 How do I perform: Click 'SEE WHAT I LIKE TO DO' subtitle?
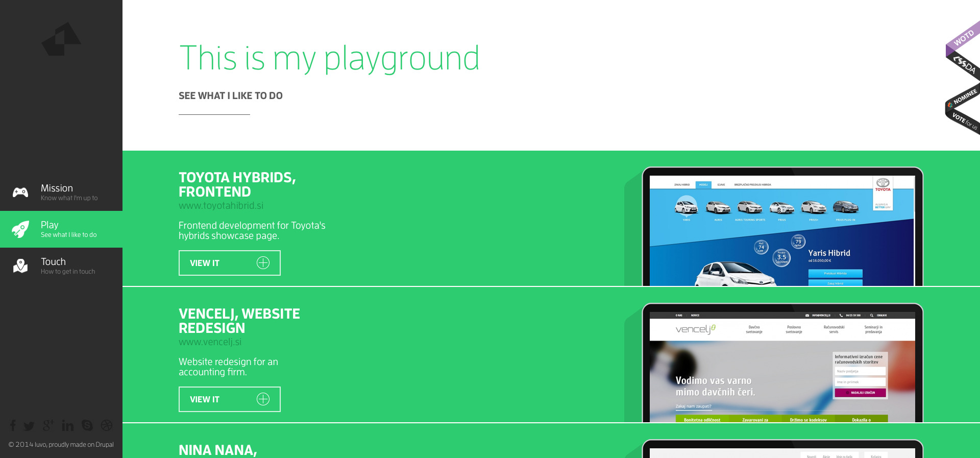tap(231, 95)
